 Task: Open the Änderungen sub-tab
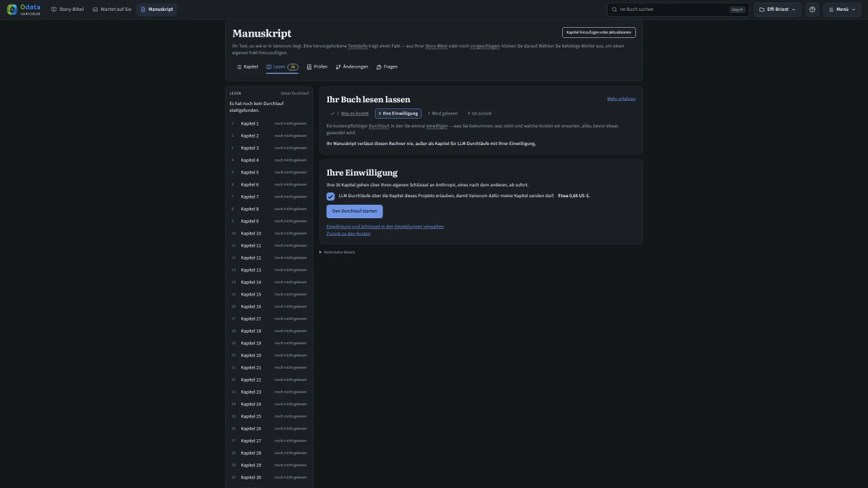click(x=352, y=67)
